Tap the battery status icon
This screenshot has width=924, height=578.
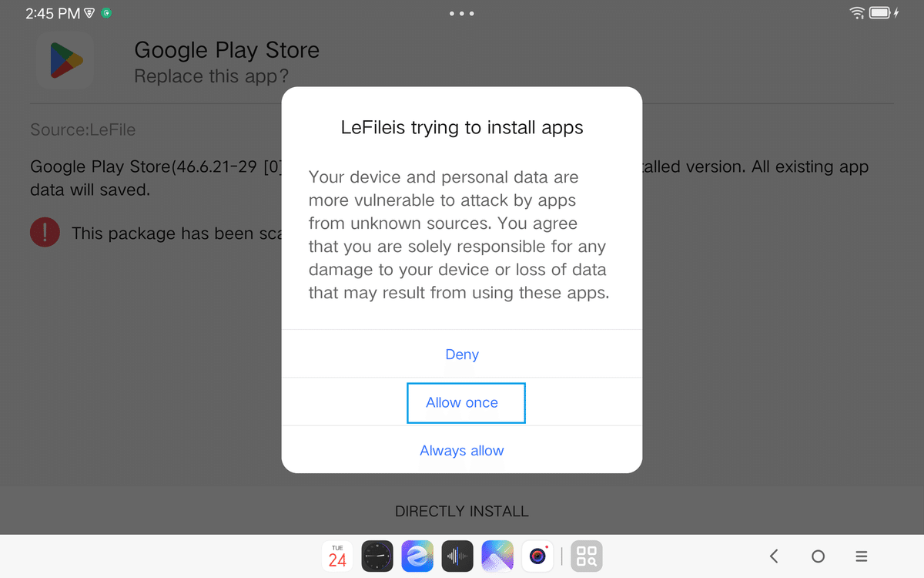tap(882, 13)
